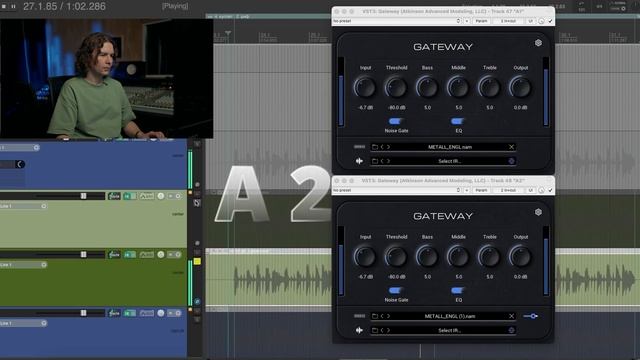The image size is (640, 360).
Task: Load next NAM model in A1 Gateway
Action: (x=388, y=147)
